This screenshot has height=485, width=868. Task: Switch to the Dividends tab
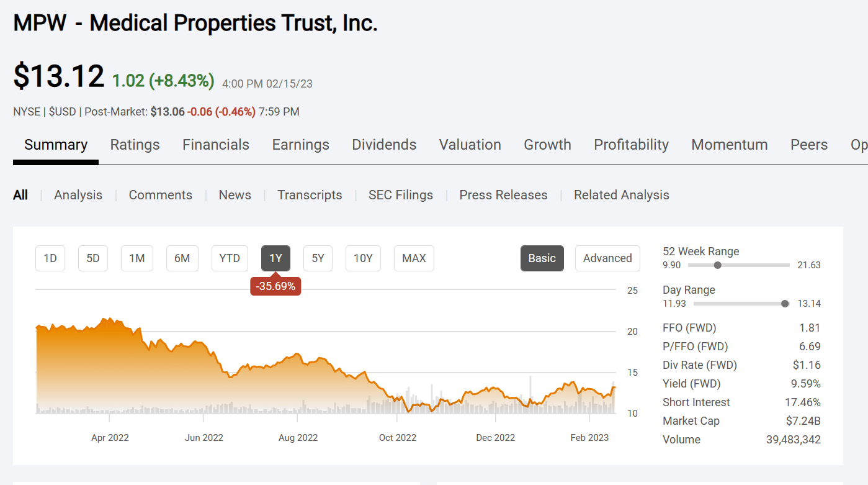pyautogui.click(x=384, y=145)
